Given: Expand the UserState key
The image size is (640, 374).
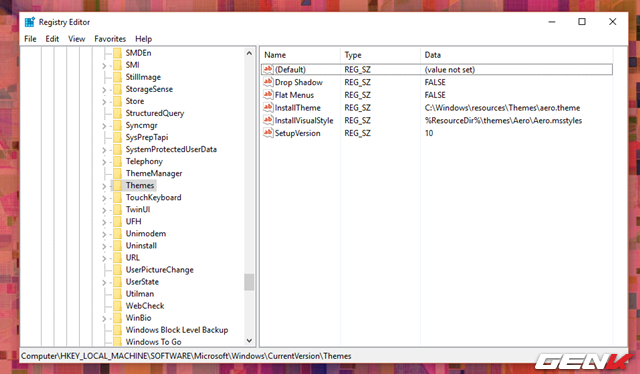Looking at the screenshot, I should [x=104, y=283].
